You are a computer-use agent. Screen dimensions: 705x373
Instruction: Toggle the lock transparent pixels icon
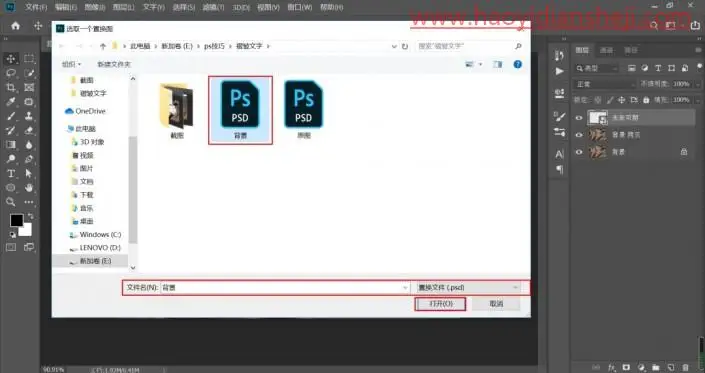tap(598, 100)
